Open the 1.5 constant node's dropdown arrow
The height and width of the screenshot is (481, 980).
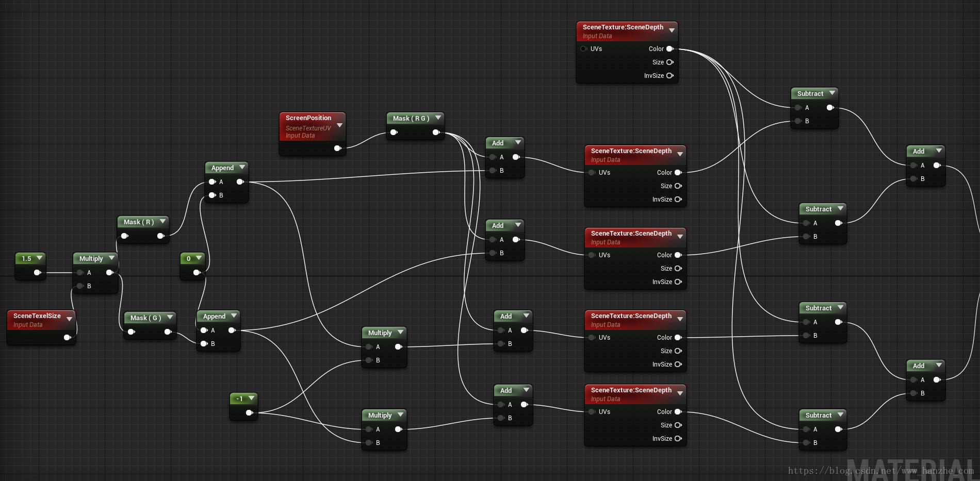39,258
